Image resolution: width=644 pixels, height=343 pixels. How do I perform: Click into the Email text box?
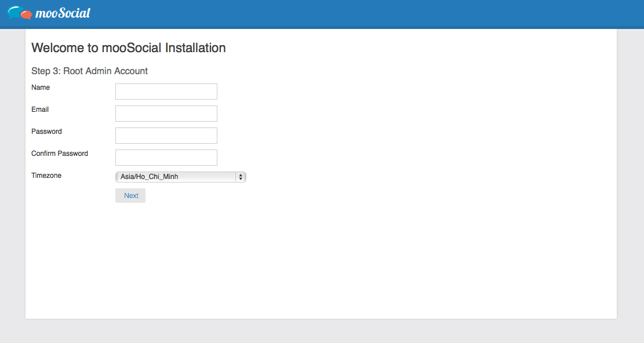pyautogui.click(x=166, y=114)
